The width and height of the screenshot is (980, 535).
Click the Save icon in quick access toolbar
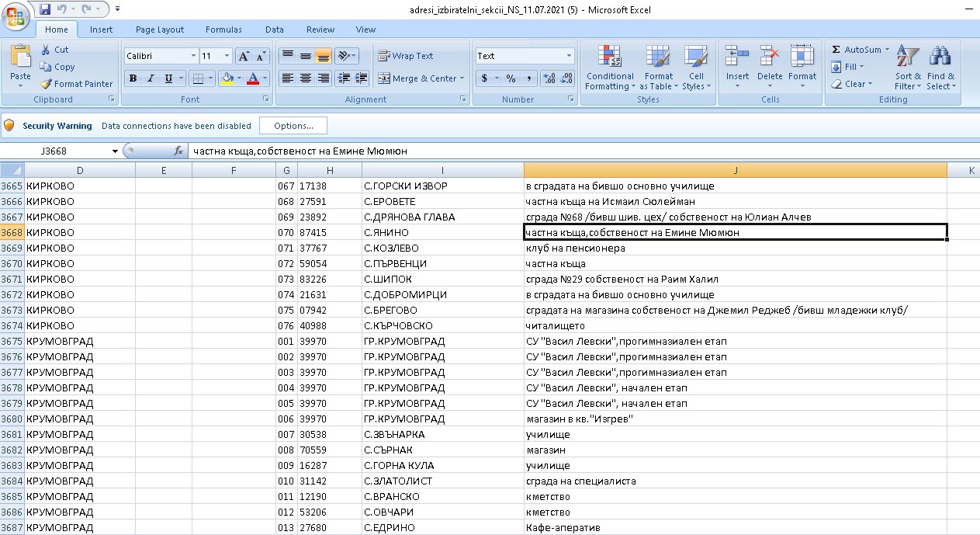click(x=45, y=9)
